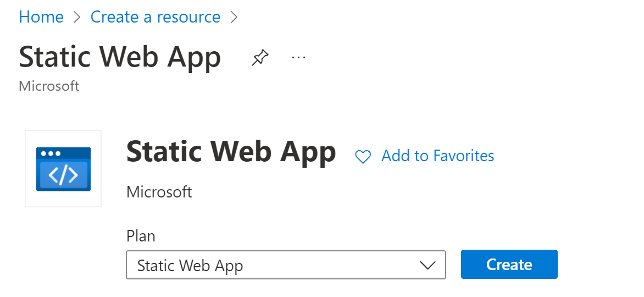Click the top page title 'Static Web App'
The image size is (644, 297).
[120, 57]
